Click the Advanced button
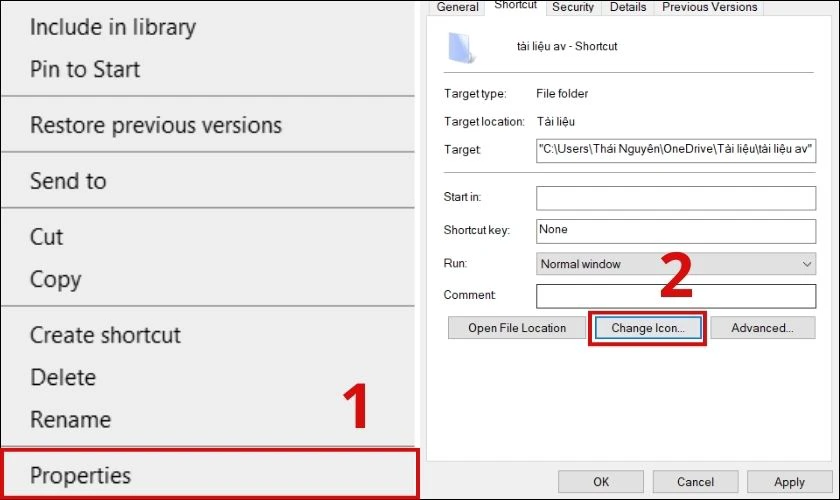 762,327
